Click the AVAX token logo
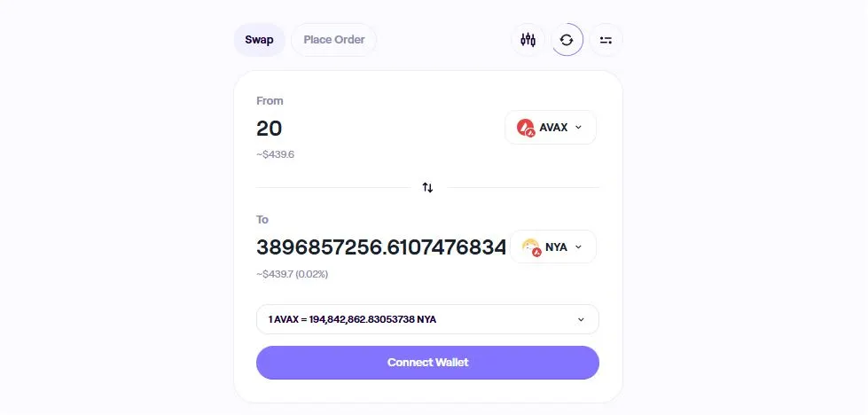This screenshot has height=415, width=868. click(x=526, y=128)
